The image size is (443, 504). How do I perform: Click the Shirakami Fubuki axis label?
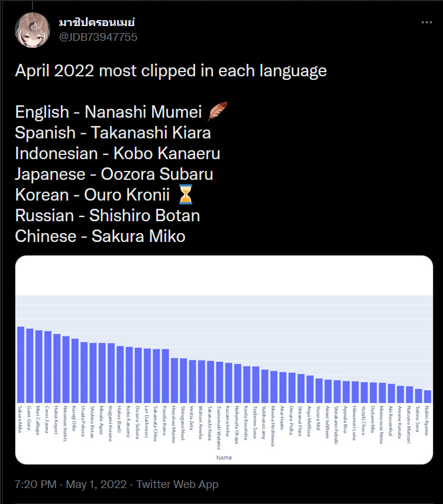point(337,425)
